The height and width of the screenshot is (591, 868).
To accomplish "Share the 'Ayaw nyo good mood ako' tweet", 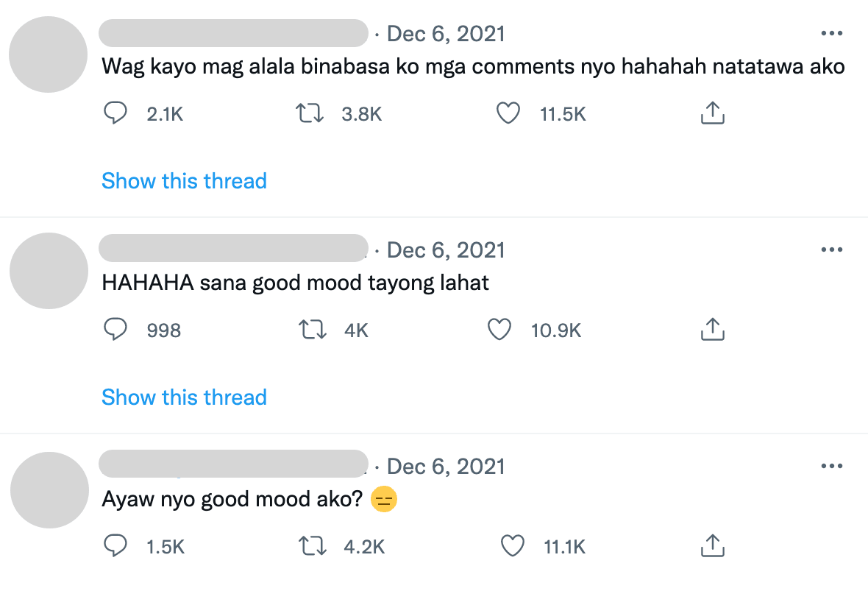I will pyautogui.click(x=712, y=546).
